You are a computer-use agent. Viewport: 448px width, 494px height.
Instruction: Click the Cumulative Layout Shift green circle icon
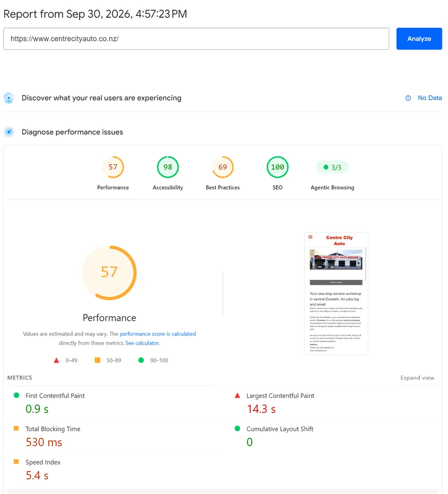[x=237, y=428]
